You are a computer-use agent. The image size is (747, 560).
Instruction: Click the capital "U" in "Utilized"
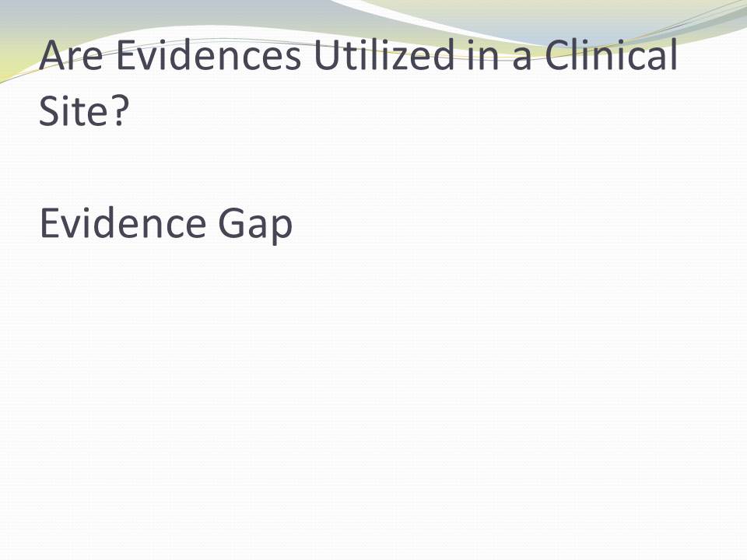pos(327,56)
